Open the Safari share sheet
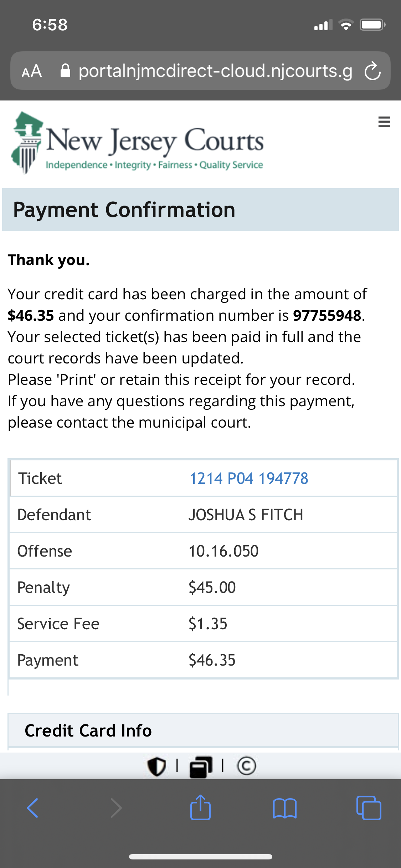Image resolution: width=401 pixels, height=868 pixels. (x=200, y=807)
